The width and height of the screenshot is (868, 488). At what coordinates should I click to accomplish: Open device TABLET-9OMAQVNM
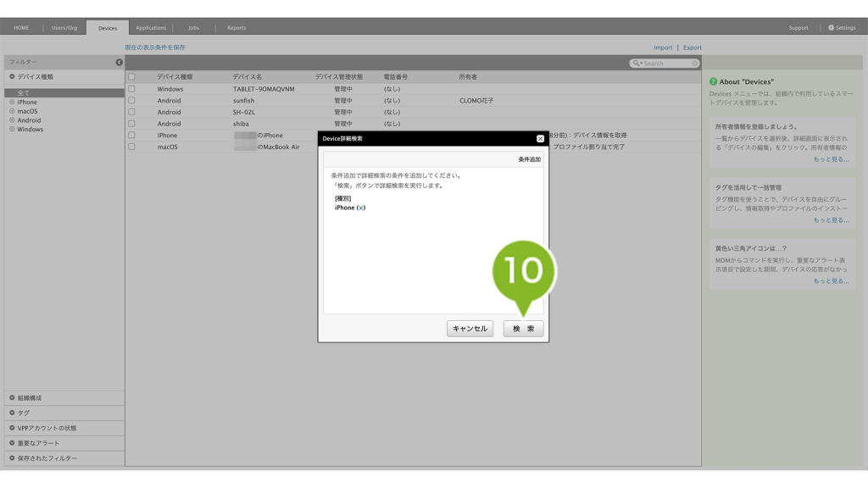[264, 89]
